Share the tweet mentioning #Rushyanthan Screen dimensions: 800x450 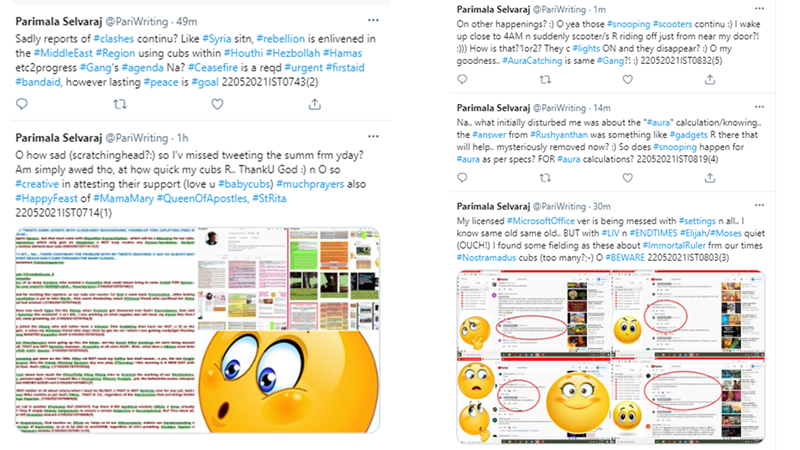710,178
